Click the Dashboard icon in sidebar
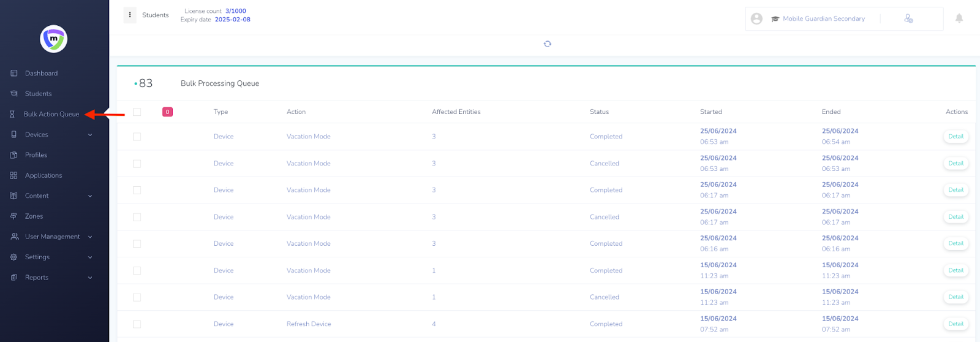 coord(14,74)
